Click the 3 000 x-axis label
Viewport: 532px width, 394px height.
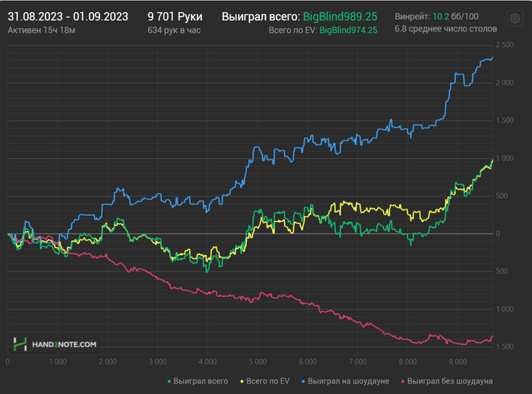(x=157, y=362)
